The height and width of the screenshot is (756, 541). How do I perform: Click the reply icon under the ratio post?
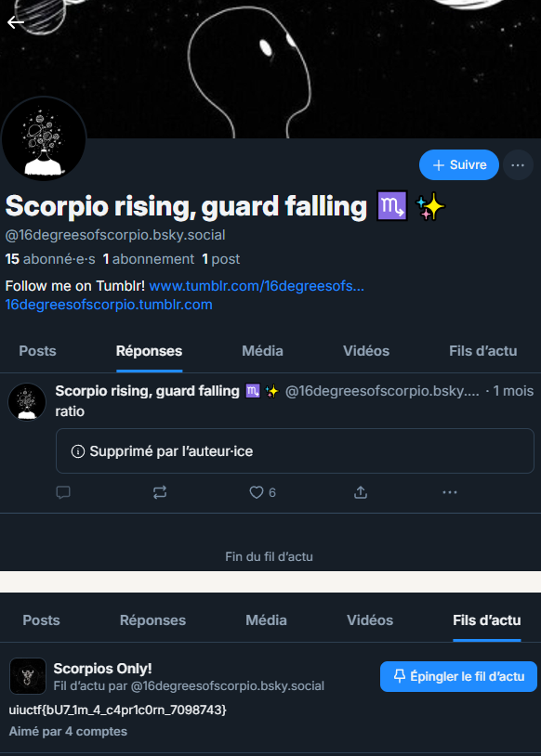coord(63,492)
